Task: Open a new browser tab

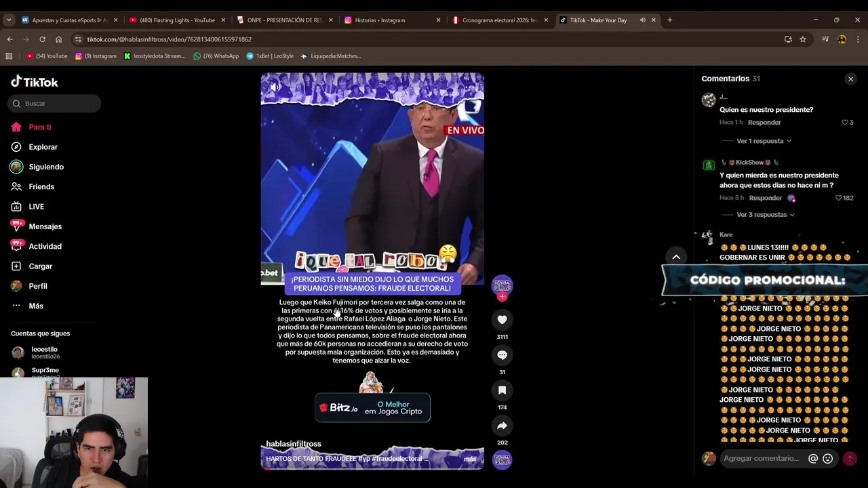Action: point(670,20)
